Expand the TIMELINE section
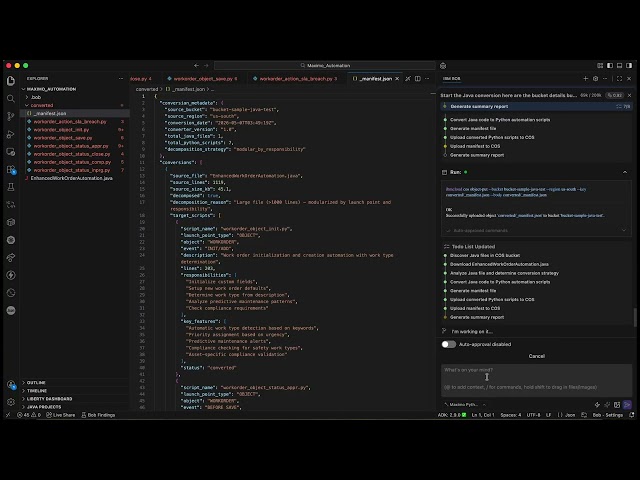Screen dimensions: 640x480 tap(37, 391)
